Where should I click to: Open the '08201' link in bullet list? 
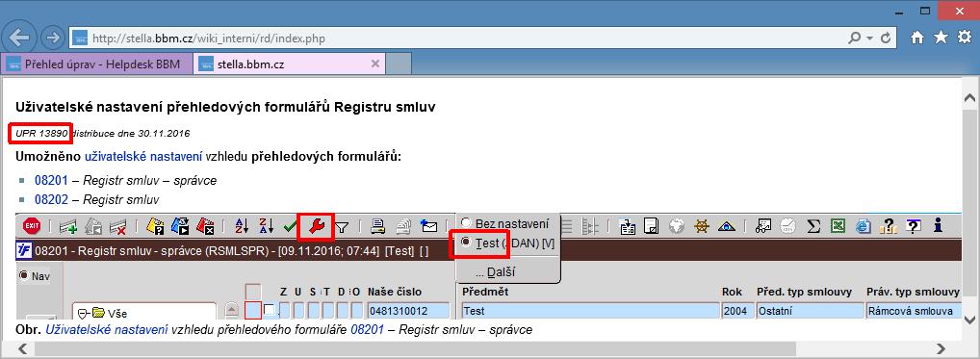coord(51,180)
